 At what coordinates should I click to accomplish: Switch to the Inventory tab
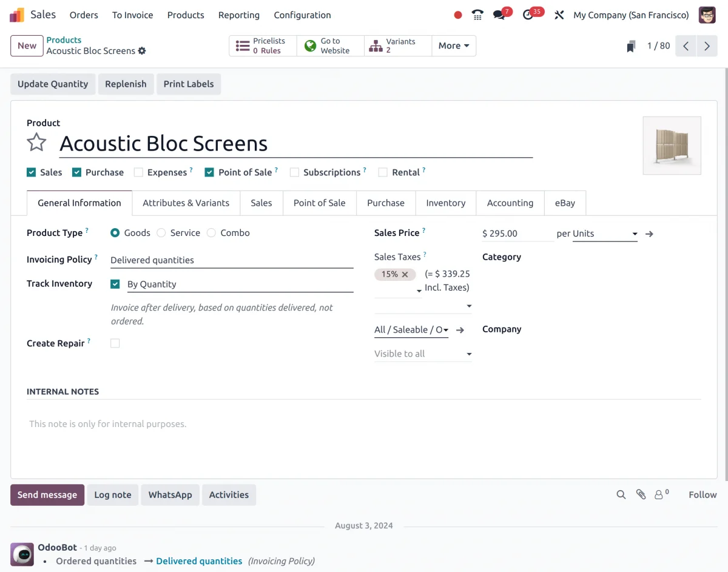[x=445, y=203]
